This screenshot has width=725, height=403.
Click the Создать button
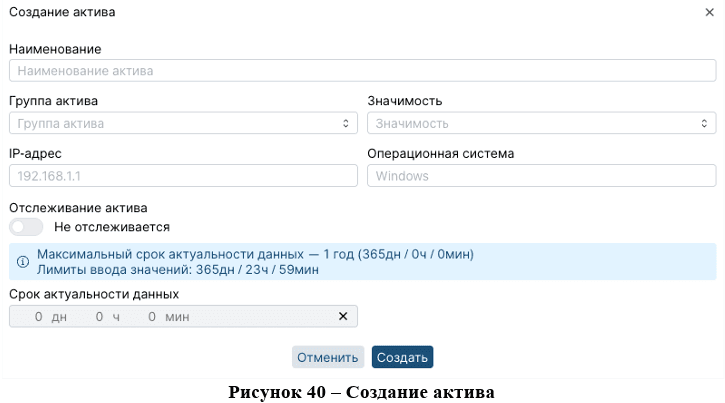402,357
